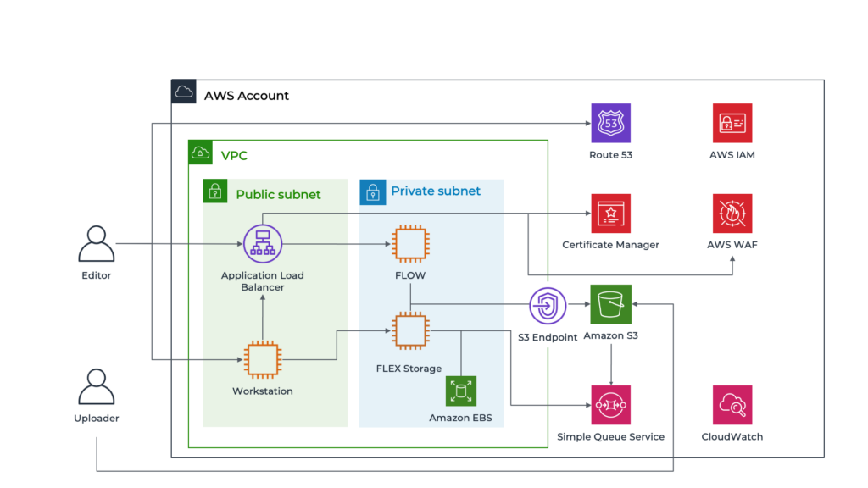
Task: Click the Amazon EBS volume icon
Action: pyautogui.click(x=460, y=391)
